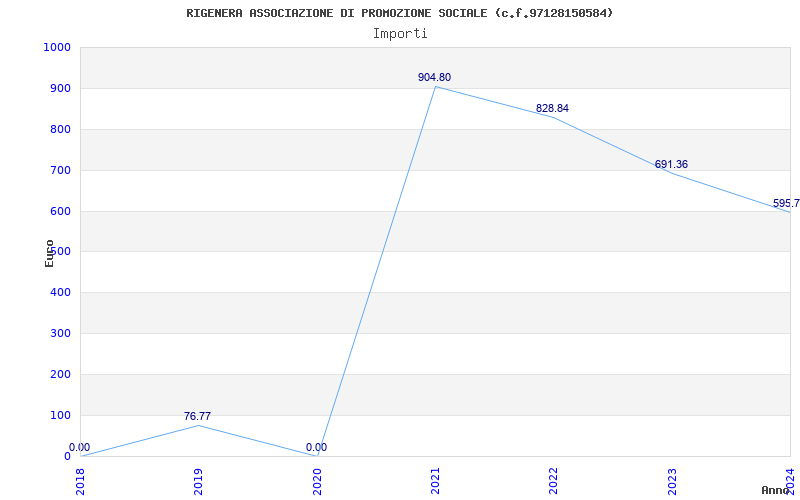Click the 400 y-axis tick label
The image size is (800, 500).
pos(61,292)
